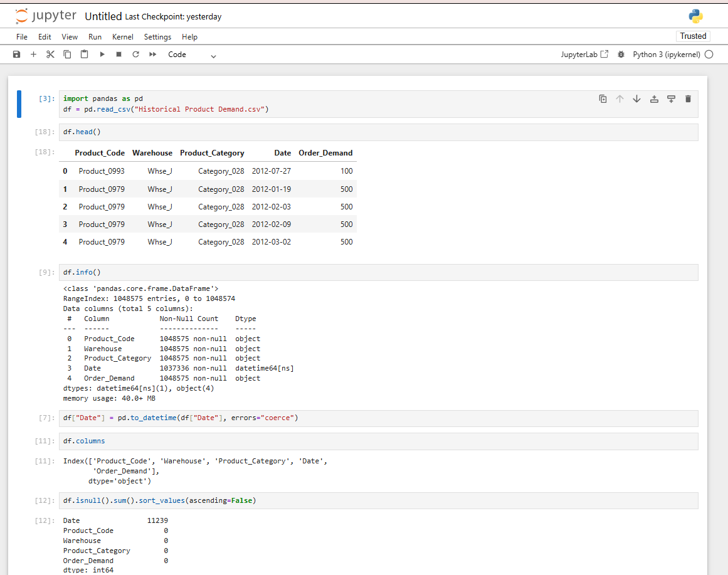
Task: Click the Python 3 (ipykernel) kernel name
Action: tap(667, 55)
